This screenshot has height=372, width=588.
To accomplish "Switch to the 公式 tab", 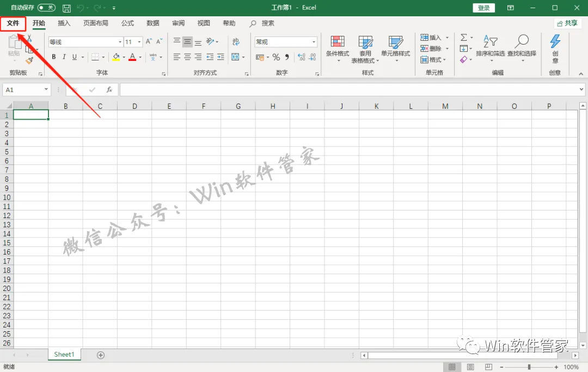I will 127,23.
